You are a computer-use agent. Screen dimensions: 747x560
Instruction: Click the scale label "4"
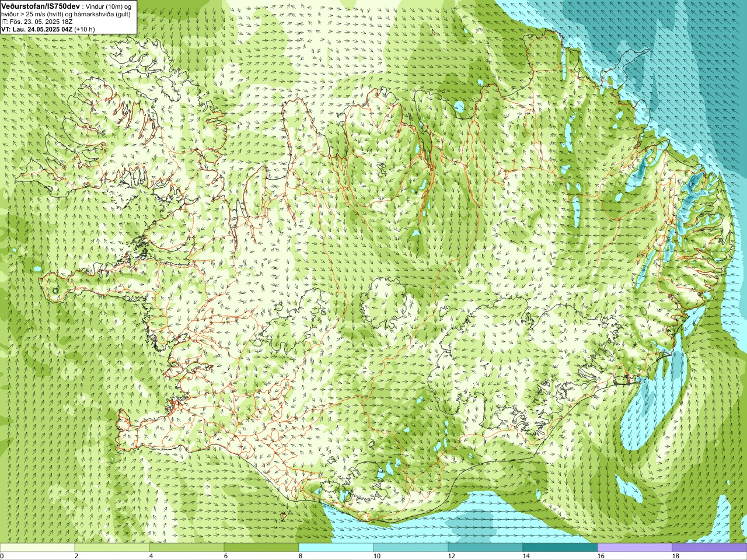(151, 556)
